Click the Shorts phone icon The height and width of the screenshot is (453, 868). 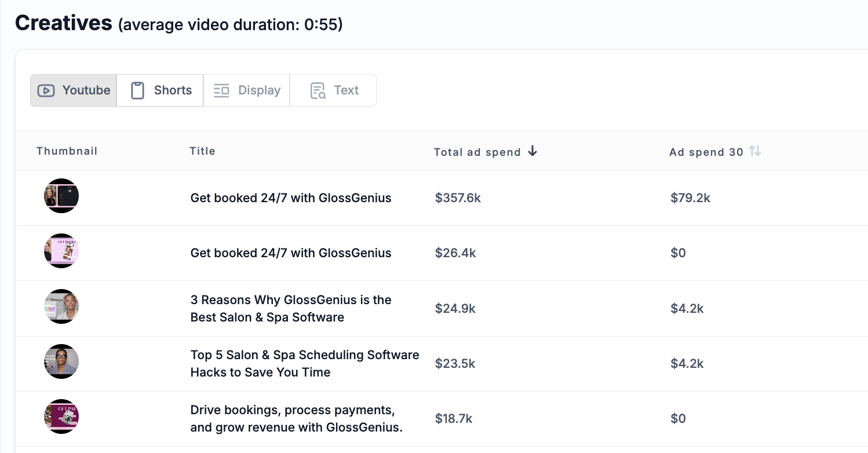coord(137,91)
